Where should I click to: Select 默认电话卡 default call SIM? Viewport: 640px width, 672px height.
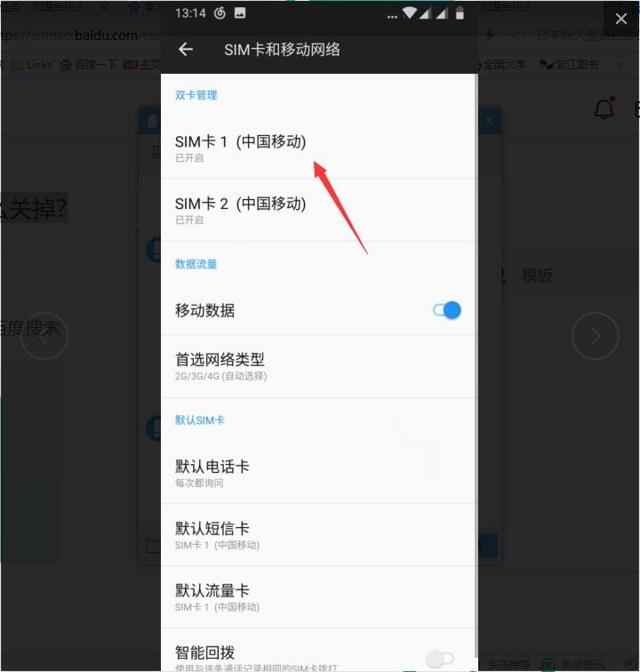coord(317,473)
